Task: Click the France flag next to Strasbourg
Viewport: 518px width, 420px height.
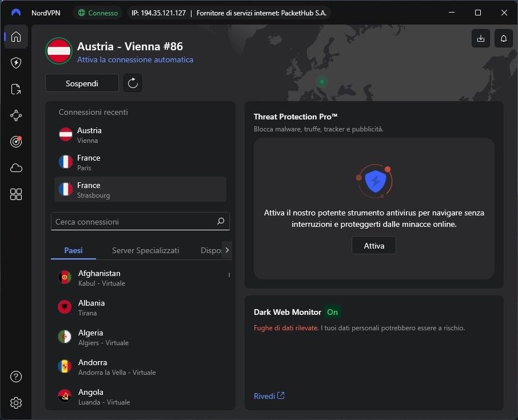Action: point(65,189)
